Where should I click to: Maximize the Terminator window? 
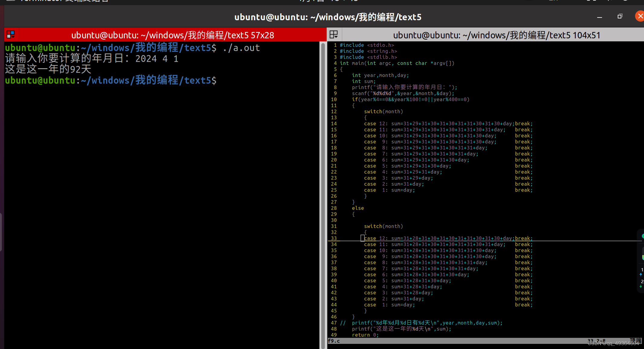pyautogui.click(x=620, y=16)
